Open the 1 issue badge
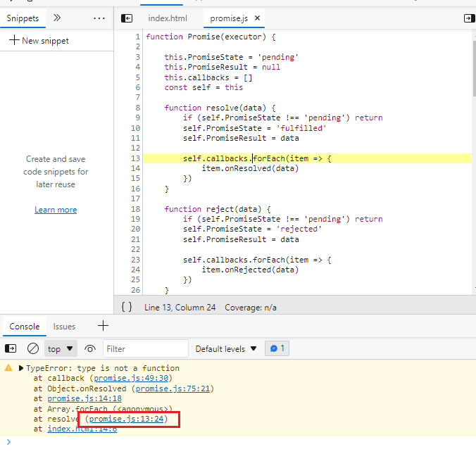The image size is (476, 461). (x=277, y=348)
